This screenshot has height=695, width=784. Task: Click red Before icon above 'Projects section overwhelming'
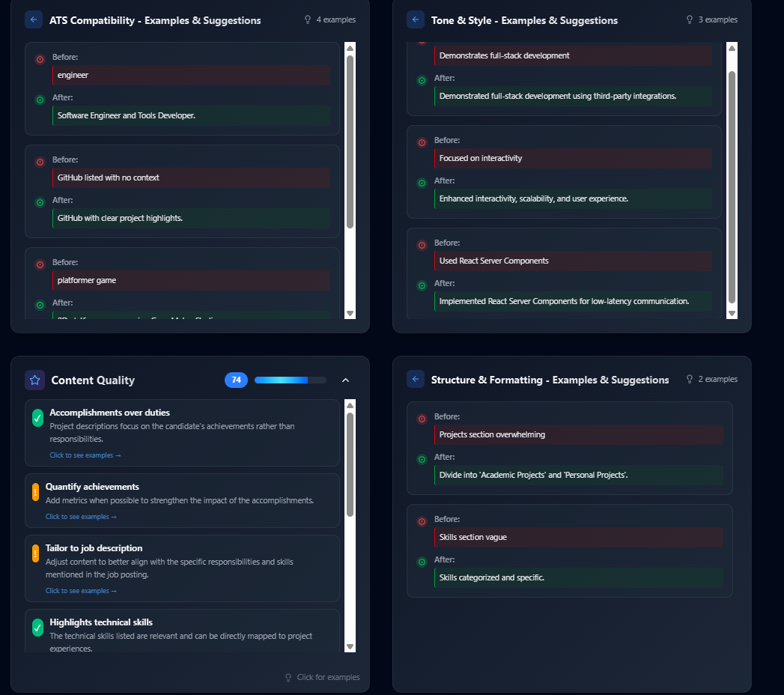pyautogui.click(x=422, y=419)
